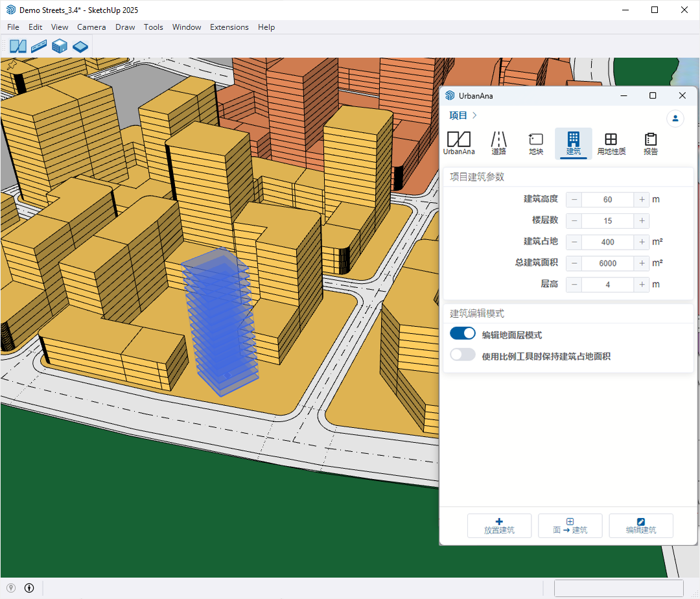This screenshot has height=599, width=700.
Task: Click the 面 → 建筑 button
Action: pyautogui.click(x=570, y=526)
